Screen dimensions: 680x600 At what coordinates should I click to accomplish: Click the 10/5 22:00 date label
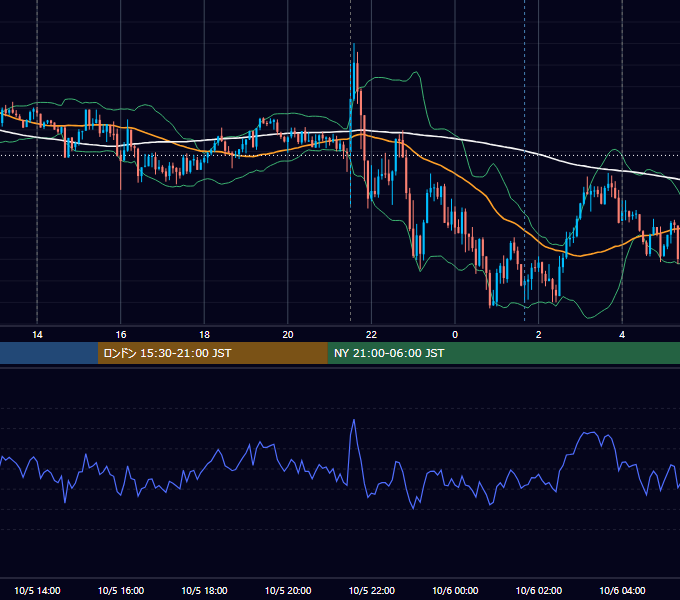(x=372, y=590)
